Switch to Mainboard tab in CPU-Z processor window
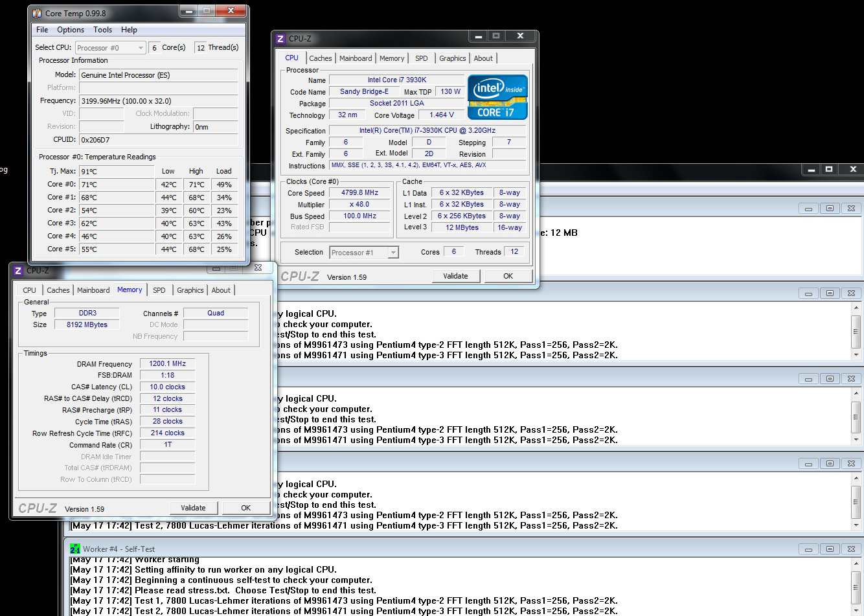The image size is (864, 616). (356, 58)
